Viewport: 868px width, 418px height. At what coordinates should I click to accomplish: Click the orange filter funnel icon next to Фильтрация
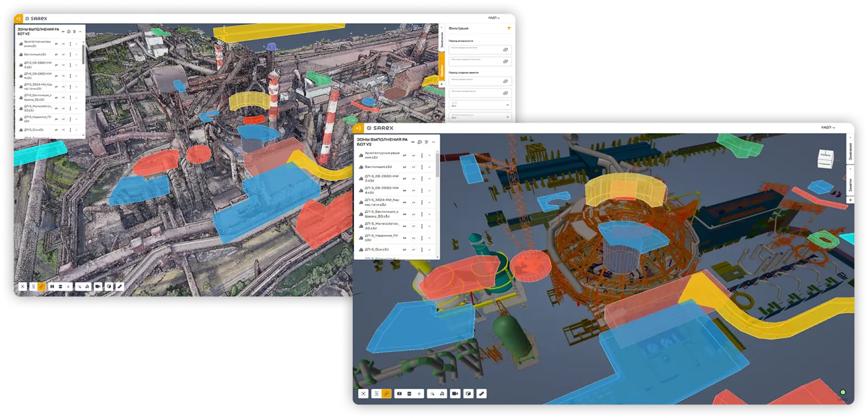509,28
